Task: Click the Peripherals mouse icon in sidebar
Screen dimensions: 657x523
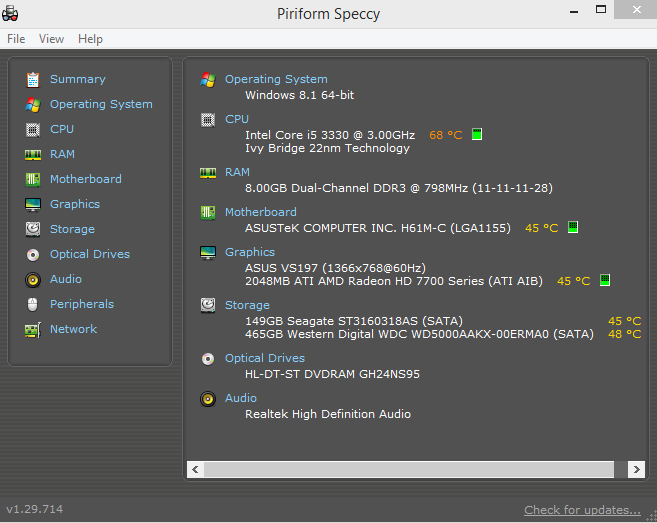Action: pos(33,305)
